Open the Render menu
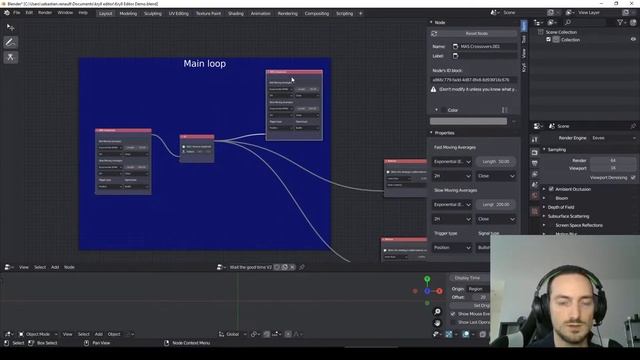Screen dimensions: 640x360 tap(45, 13)
